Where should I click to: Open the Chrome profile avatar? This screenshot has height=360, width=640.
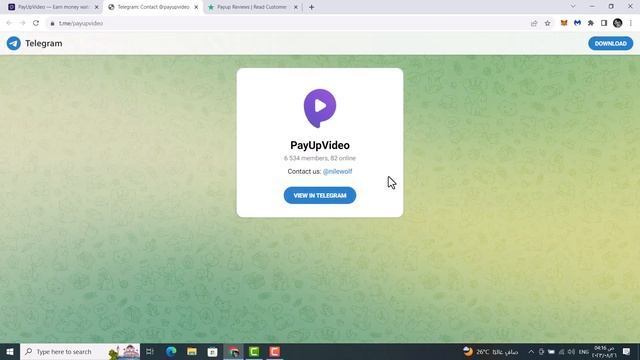(618, 23)
